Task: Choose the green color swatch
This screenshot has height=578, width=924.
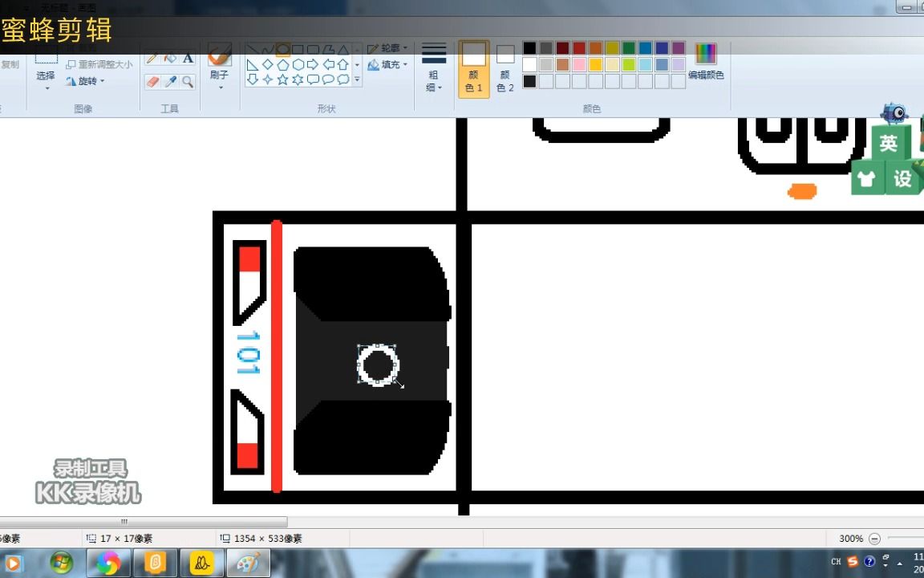Action: pyautogui.click(x=629, y=48)
